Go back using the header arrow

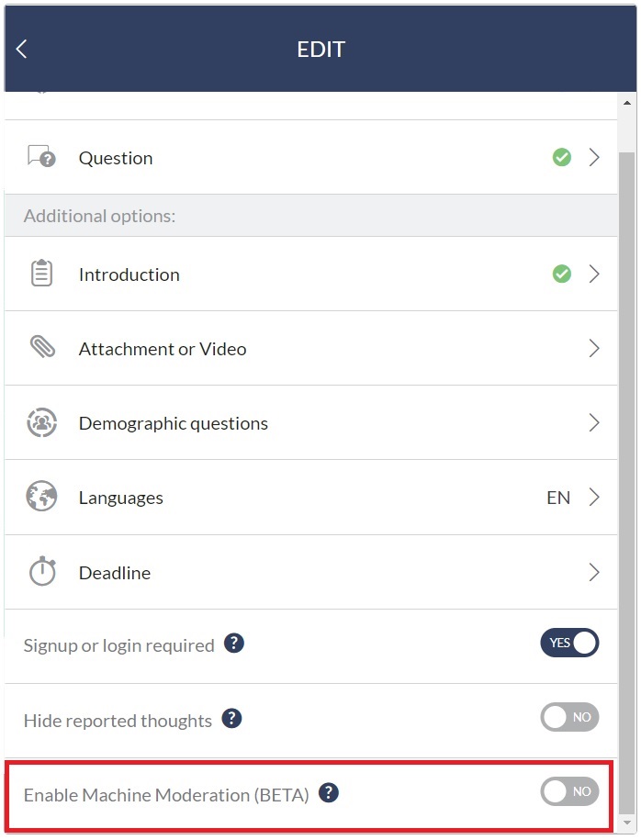21,49
